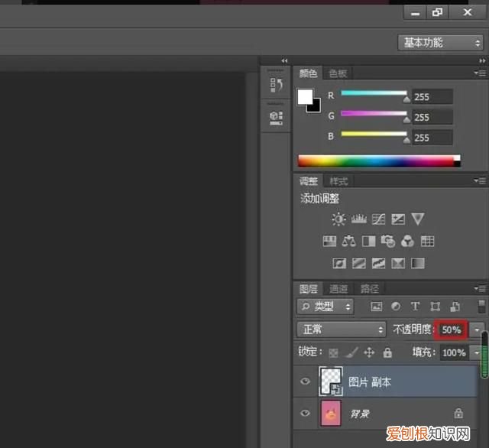Toggle lock transparent pixels
Viewport: 489px width, 448px height.
[333, 353]
